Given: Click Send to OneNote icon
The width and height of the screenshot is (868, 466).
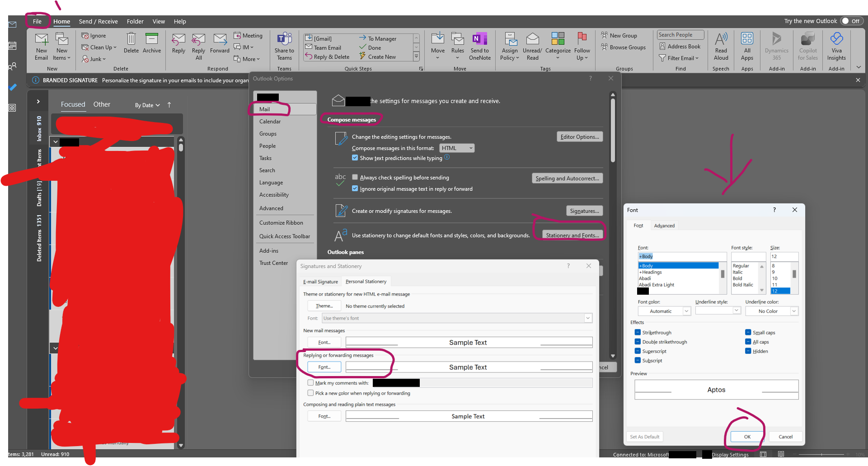Looking at the screenshot, I should [x=479, y=39].
